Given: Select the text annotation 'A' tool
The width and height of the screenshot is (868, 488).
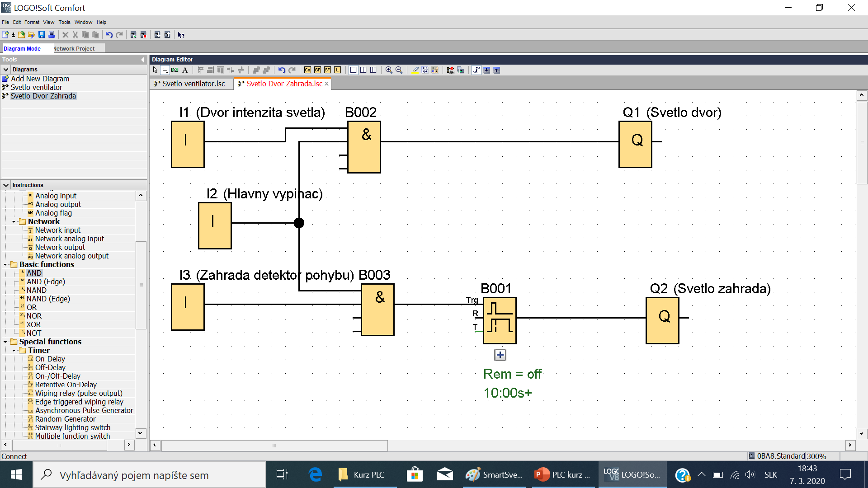Looking at the screenshot, I should coord(185,70).
